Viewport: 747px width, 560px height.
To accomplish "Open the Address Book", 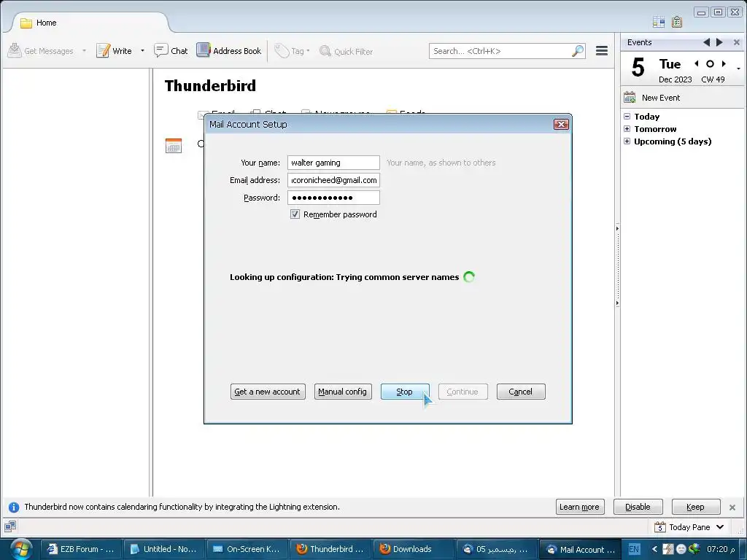I will pos(228,50).
